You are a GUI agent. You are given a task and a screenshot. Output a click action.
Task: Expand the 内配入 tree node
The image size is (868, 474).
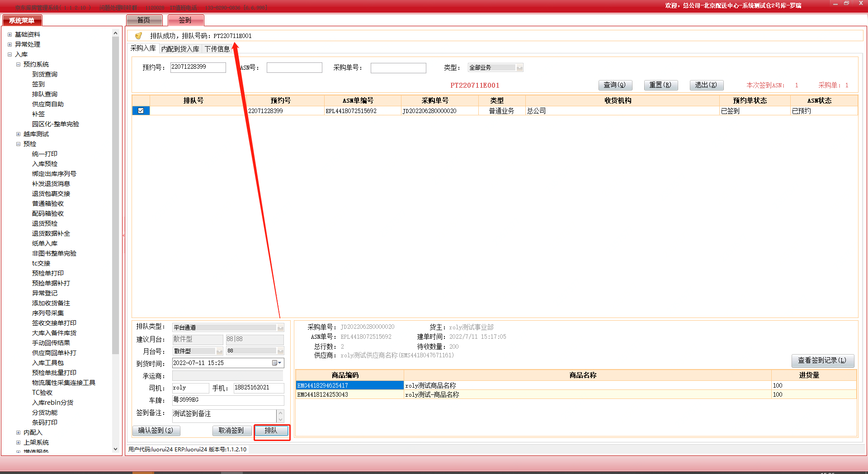(18, 432)
